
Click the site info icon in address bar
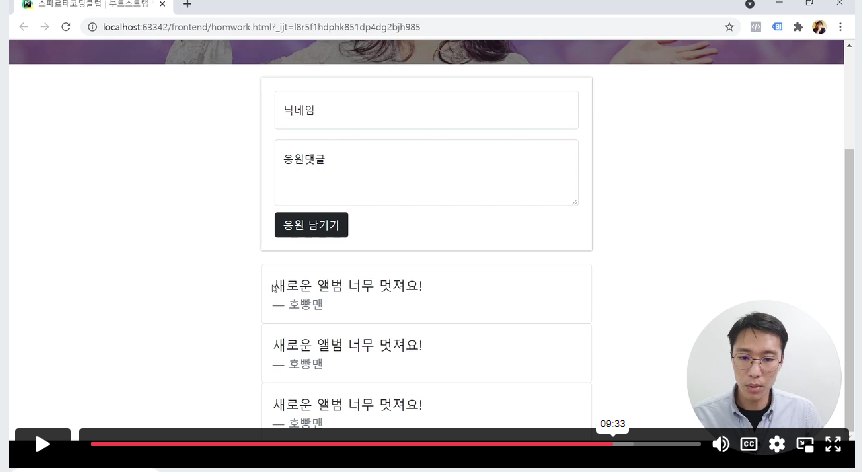[x=92, y=27]
